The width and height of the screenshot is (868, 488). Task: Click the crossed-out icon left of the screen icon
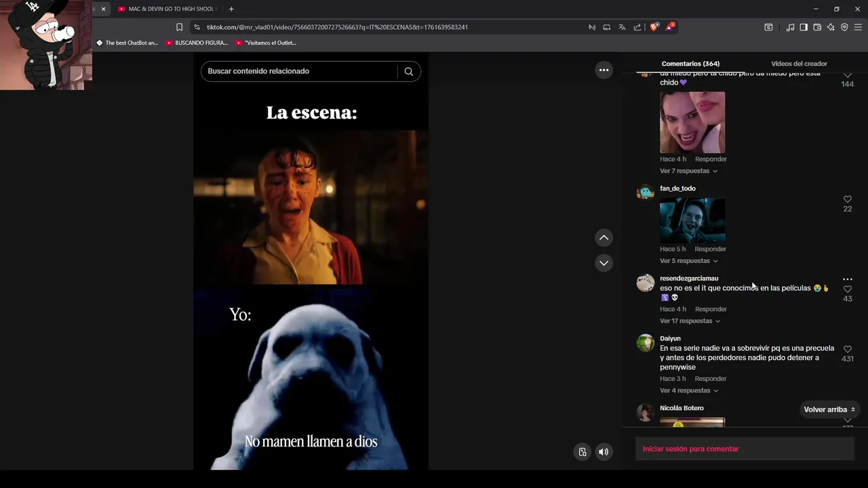(592, 27)
